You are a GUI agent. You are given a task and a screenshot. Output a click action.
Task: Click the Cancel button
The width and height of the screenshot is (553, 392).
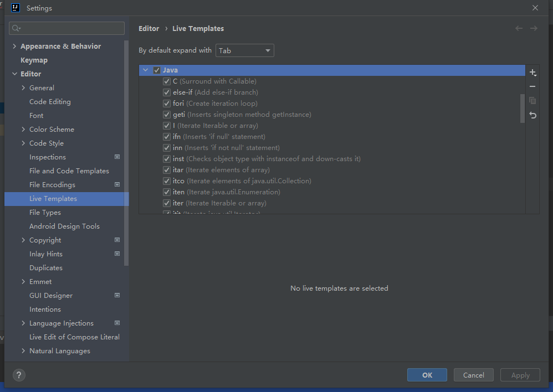point(474,375)
